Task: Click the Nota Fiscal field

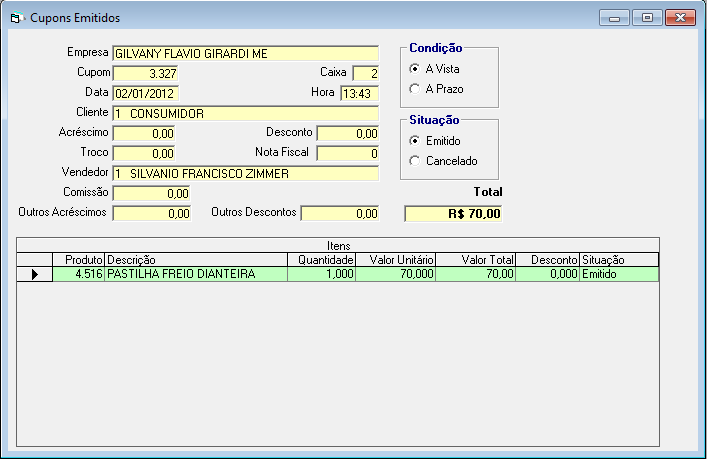Action: click(x=348, y=153)
